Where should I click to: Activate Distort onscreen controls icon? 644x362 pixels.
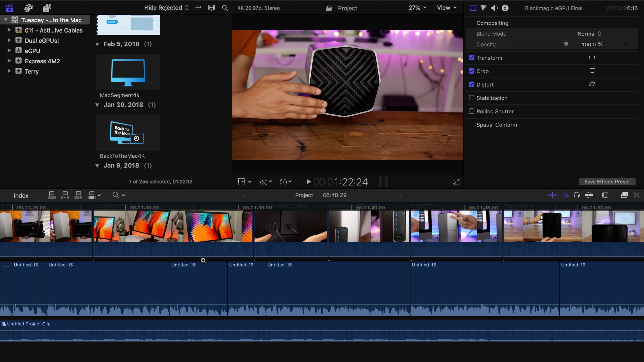pos(592,84)
